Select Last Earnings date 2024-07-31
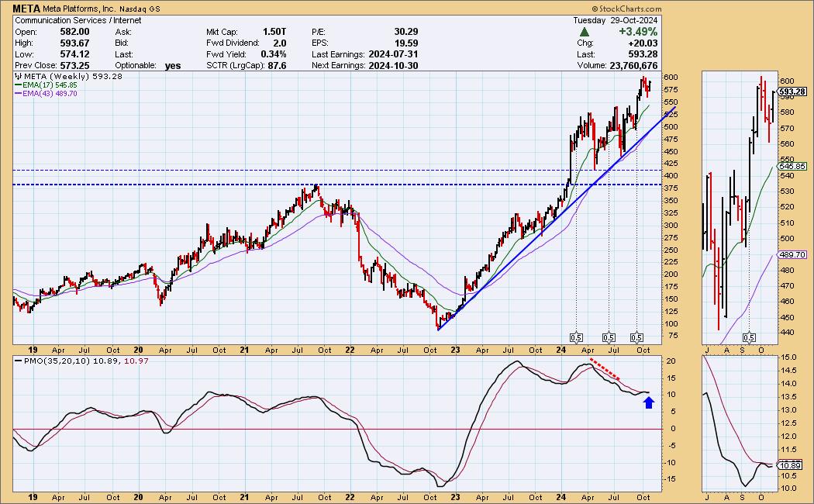814x504 pixels. [x=393, y=54]
